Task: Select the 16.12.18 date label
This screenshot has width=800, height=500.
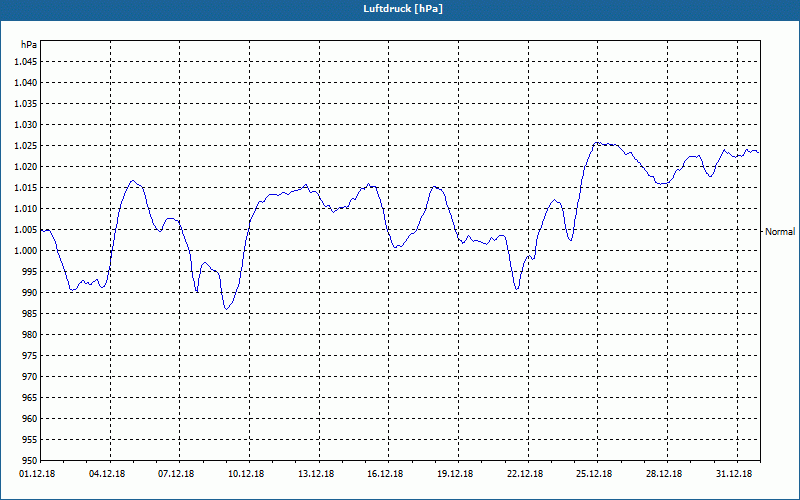Action: 385,474
